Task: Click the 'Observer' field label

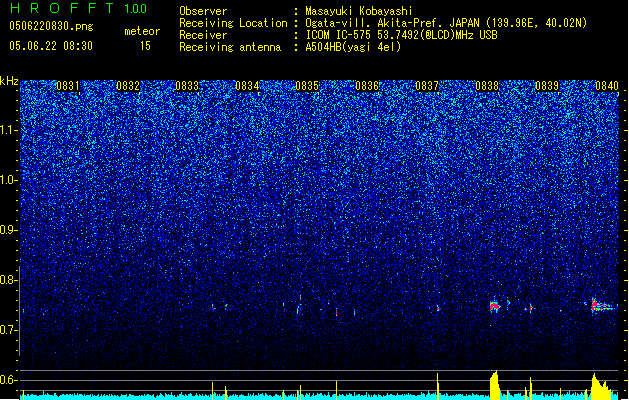Action: click(x=203, y=11)
